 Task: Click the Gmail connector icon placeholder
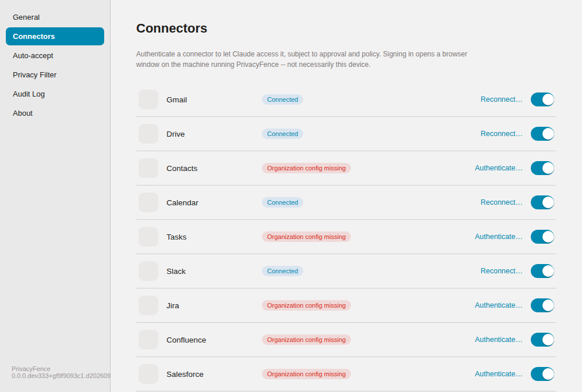148,99
